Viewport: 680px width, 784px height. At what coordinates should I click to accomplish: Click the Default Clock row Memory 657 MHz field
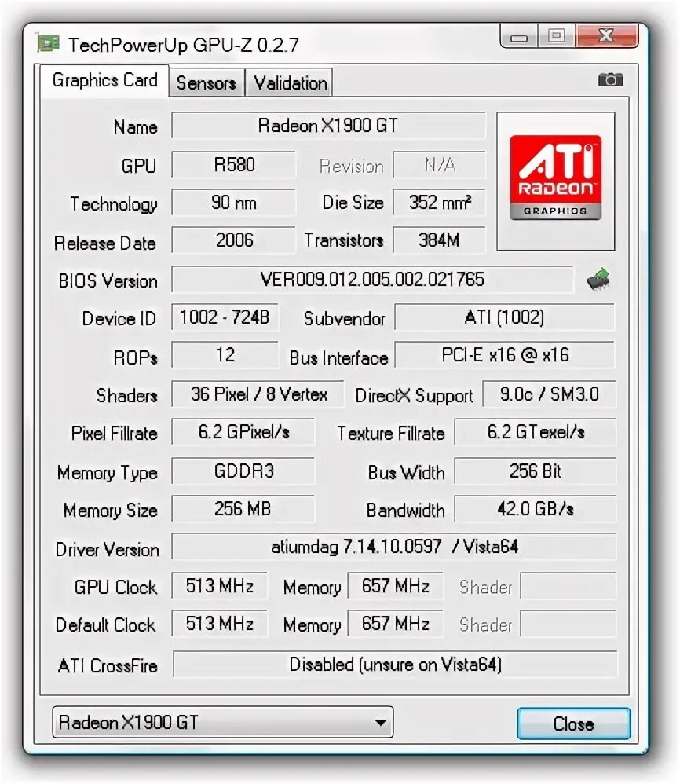point(395,624)
